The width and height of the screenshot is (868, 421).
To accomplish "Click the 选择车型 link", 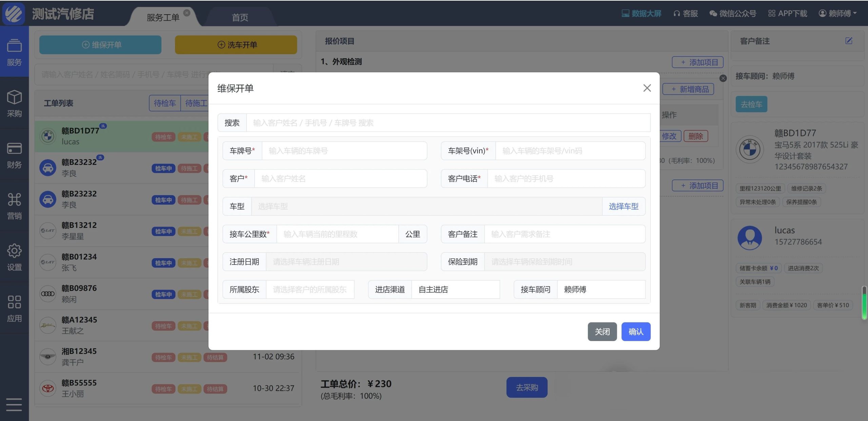I will [623, 206].
